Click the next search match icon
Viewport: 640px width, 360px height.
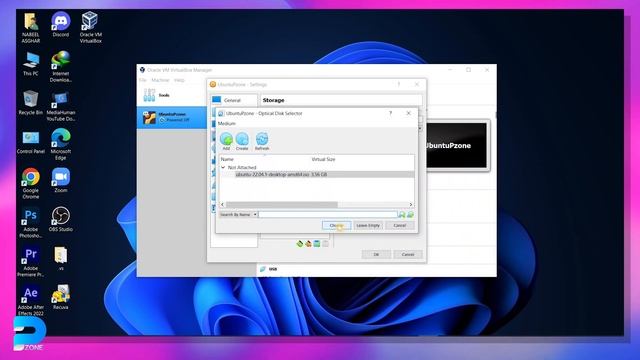coord(410,214)
